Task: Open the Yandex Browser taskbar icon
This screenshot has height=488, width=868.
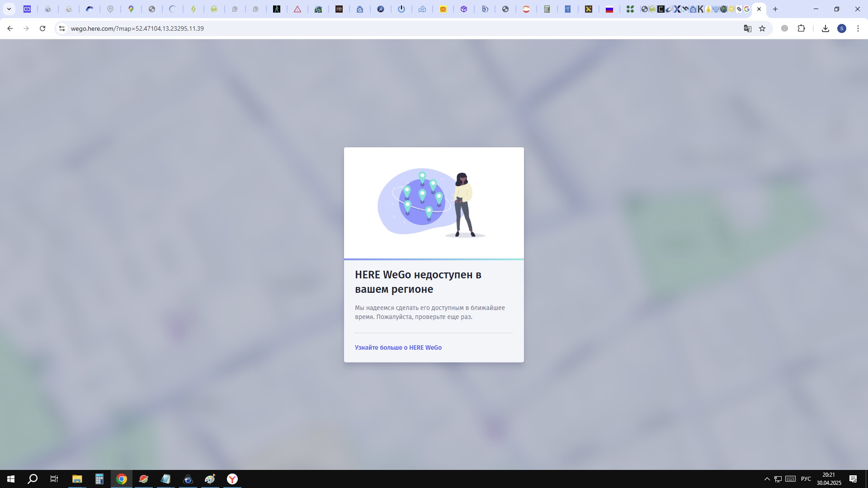Action: tap(232, 479)
